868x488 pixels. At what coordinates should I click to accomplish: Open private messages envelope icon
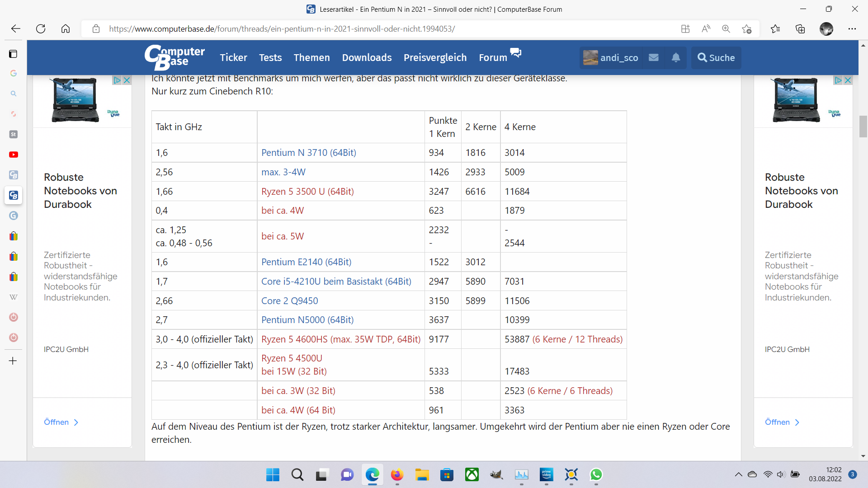tap(653, 57)
